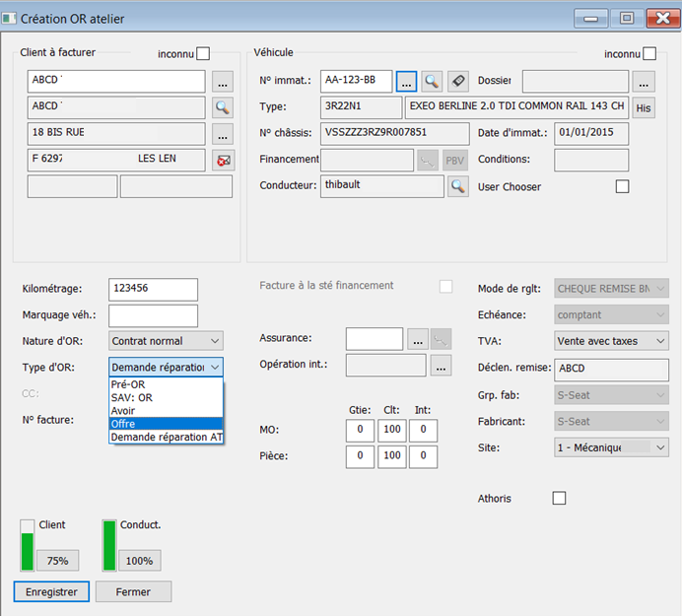The height and width of the screenshot is (616, 682).
Task: Open Assurance browse button
Action: coord(418,339)
